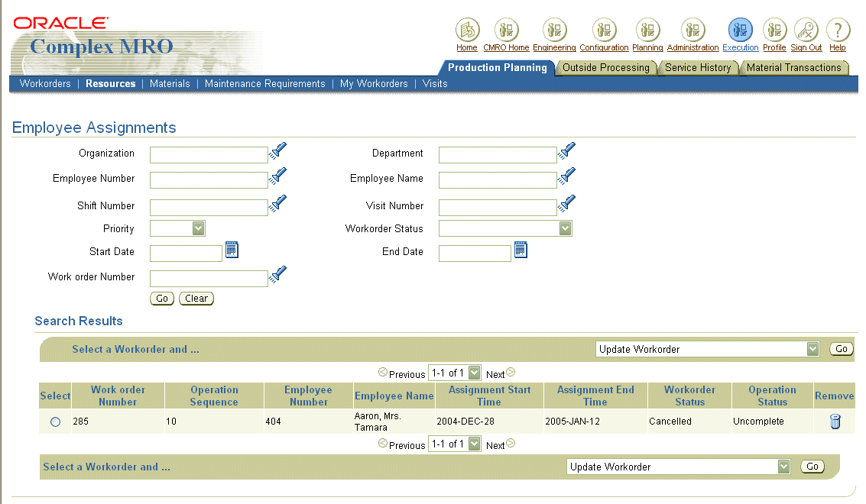Switch to the Material Transactions tab
Image resolution: width=866 pixels, height=504 pixels.
(793, 67)
